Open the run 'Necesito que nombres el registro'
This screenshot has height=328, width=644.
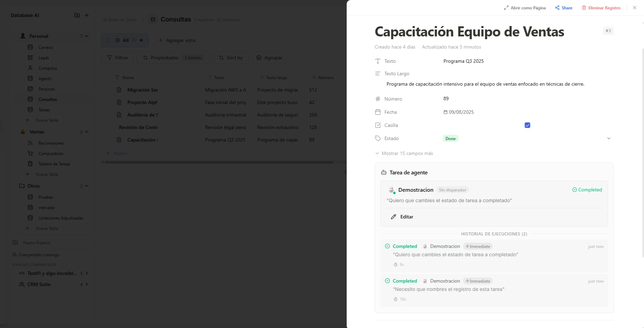tap(494, 290)
